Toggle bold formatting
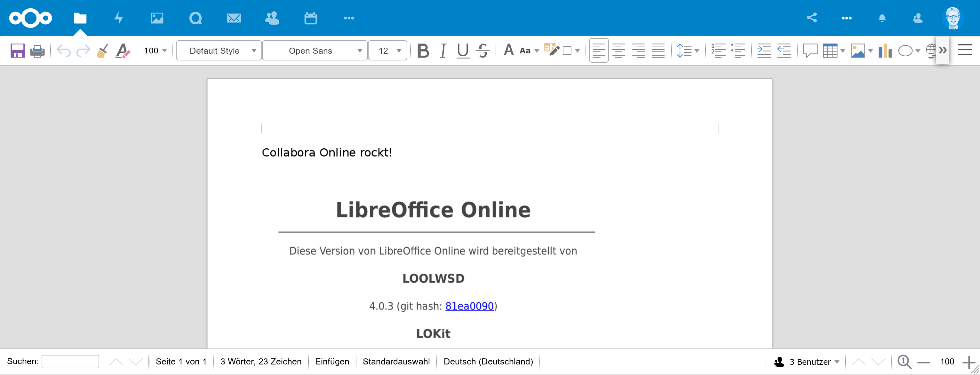The width and height of the screenshot is (980, 375). pos(423,50)
